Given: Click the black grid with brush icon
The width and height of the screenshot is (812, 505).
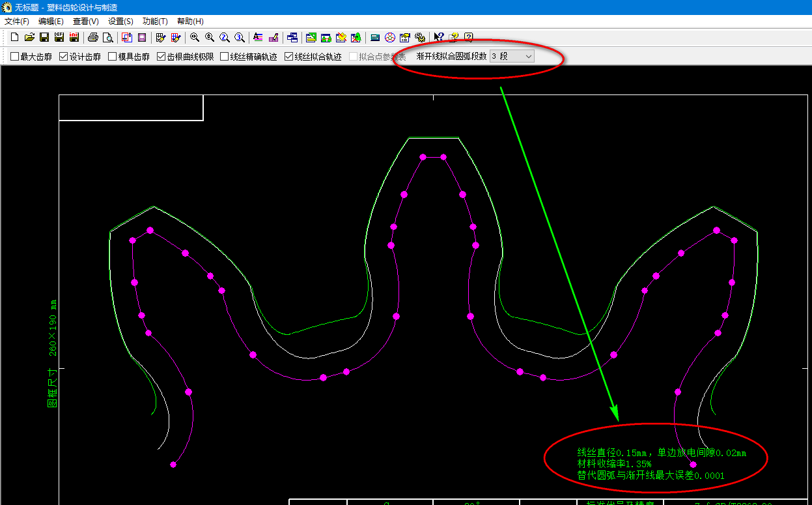Looking at the screenshot, I should (x=161, y=37).
